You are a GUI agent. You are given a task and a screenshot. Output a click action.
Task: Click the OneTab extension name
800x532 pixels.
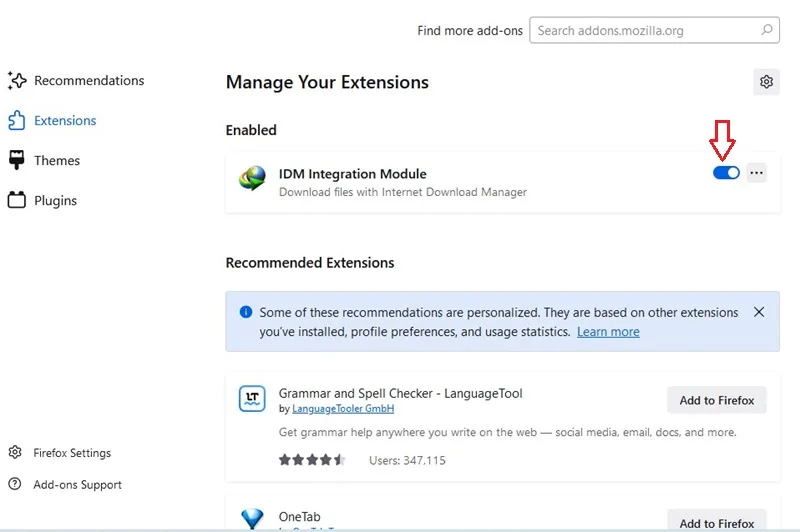(299, 517)
